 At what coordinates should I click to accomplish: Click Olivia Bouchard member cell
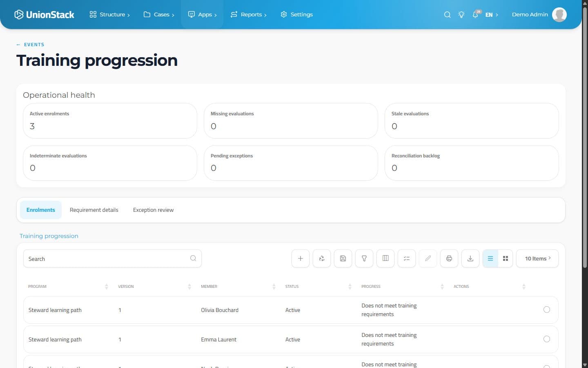click(220, 310)
